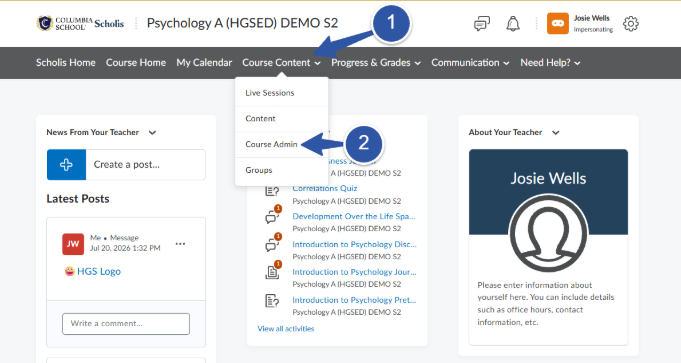Open the settings gear icon
Screen dimensions: 681x363
click(631, 23)
